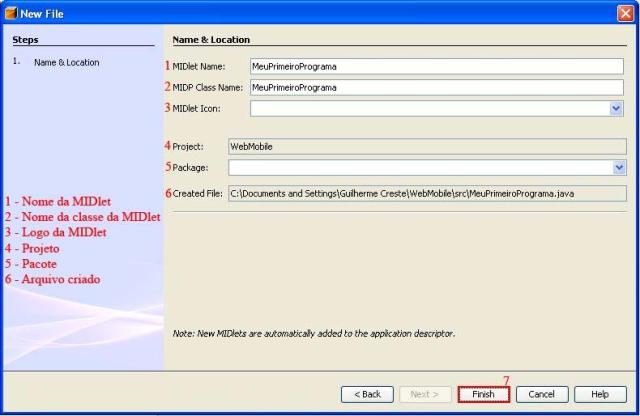The height and width of the screenshot is (416, 640).
Task: Close the New File dialog
Action: (x=625, y=11)
